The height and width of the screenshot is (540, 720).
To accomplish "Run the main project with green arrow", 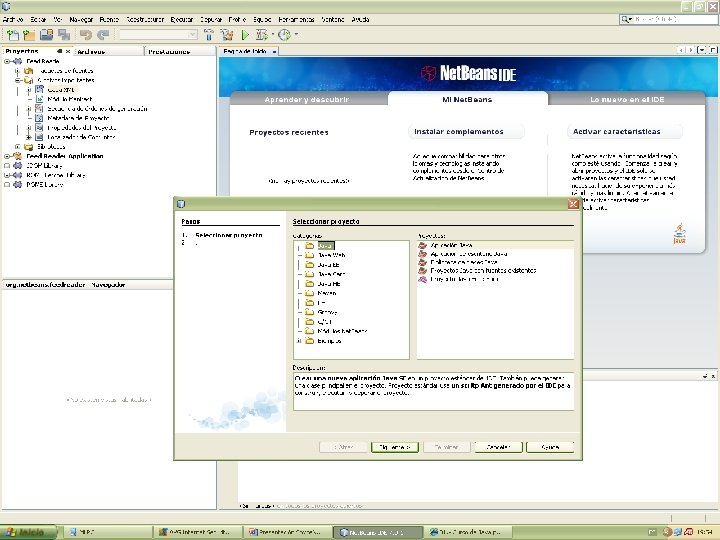I will coord(245,34).
